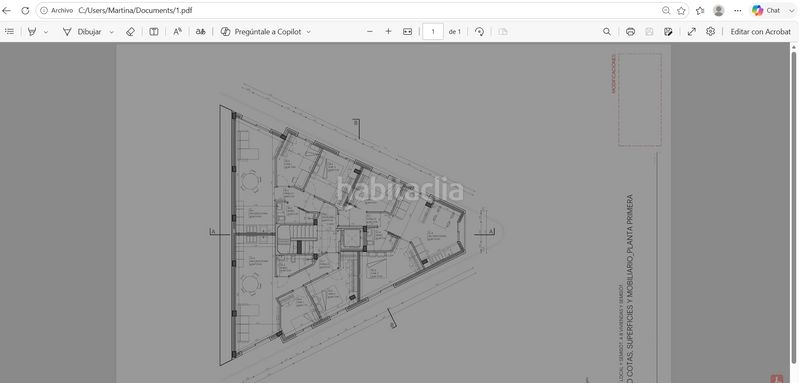Open the Favorites list button
Viewport: 800px width, 383px height.
point(700,10)
